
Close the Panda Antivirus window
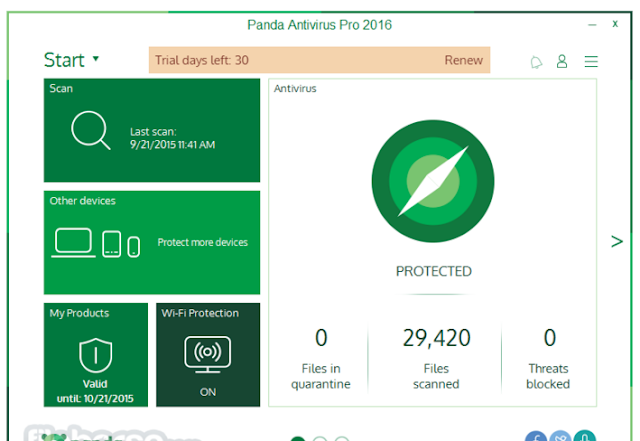point(615,24)
